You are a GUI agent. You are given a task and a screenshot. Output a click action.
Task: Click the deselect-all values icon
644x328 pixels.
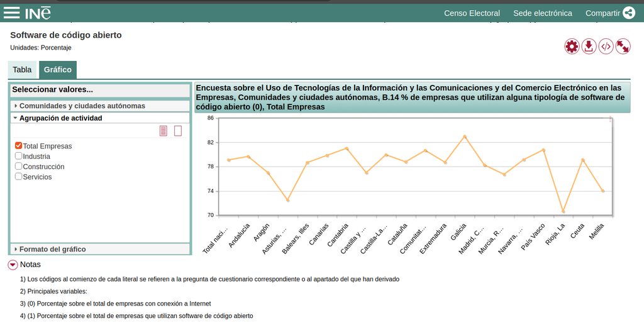coord(178,131)
